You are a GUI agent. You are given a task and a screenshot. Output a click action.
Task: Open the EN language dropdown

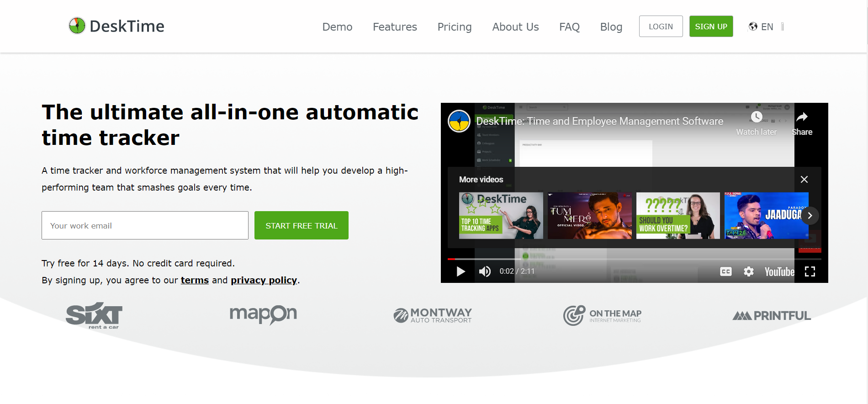[x=762, y=27]
